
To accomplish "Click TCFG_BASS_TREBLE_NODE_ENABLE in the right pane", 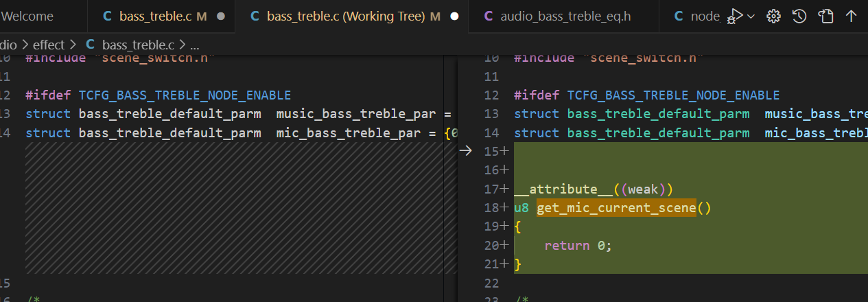I will click(673, 95).
